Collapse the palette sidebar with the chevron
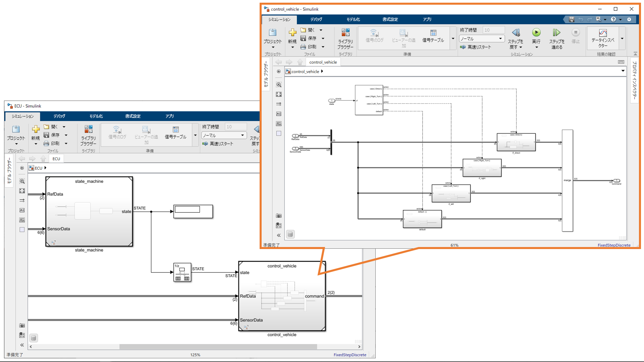Screen dimensions: 644x362 coord(278,235)
